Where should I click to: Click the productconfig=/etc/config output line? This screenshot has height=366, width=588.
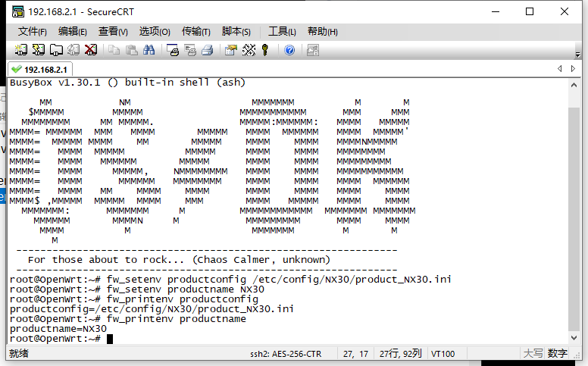point(152,309)
